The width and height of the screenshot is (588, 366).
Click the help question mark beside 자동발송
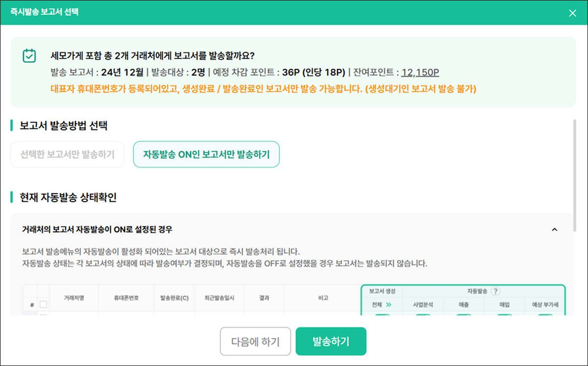(x=495, y=291)
